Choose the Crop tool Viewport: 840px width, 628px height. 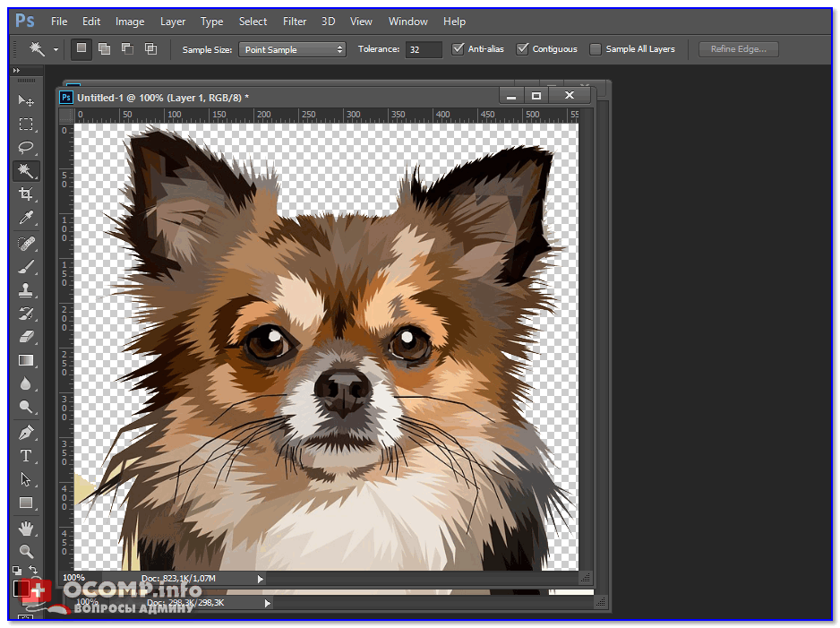[x=26, y=194]
